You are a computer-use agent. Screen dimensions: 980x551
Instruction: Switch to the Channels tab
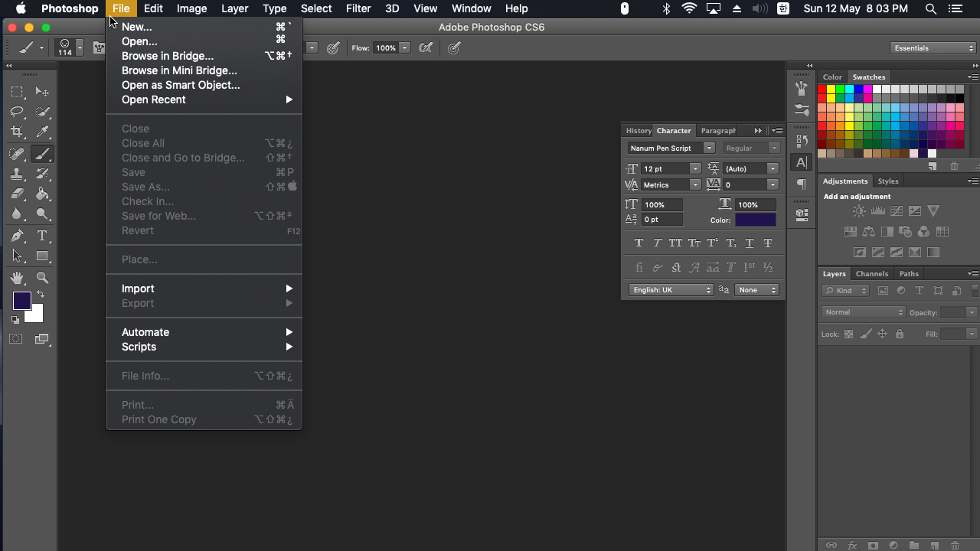[872, 274]
